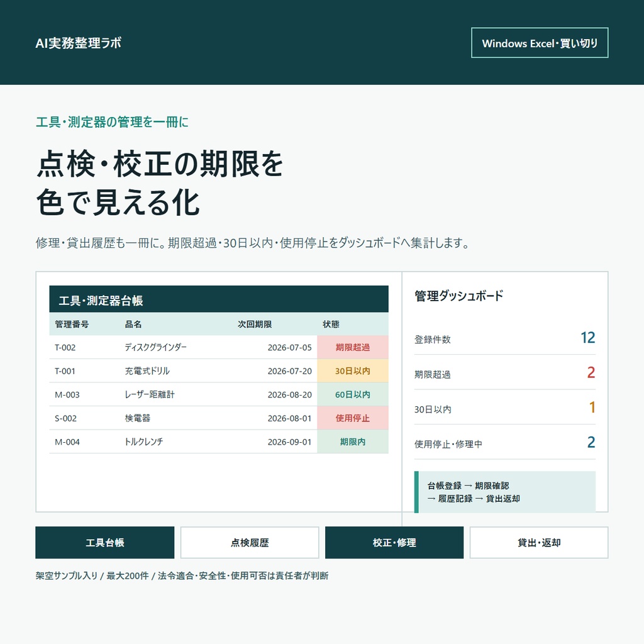Viewport: 644px width, 644px height.
Task: Click the registered count value 12
Action: [588, 338]
